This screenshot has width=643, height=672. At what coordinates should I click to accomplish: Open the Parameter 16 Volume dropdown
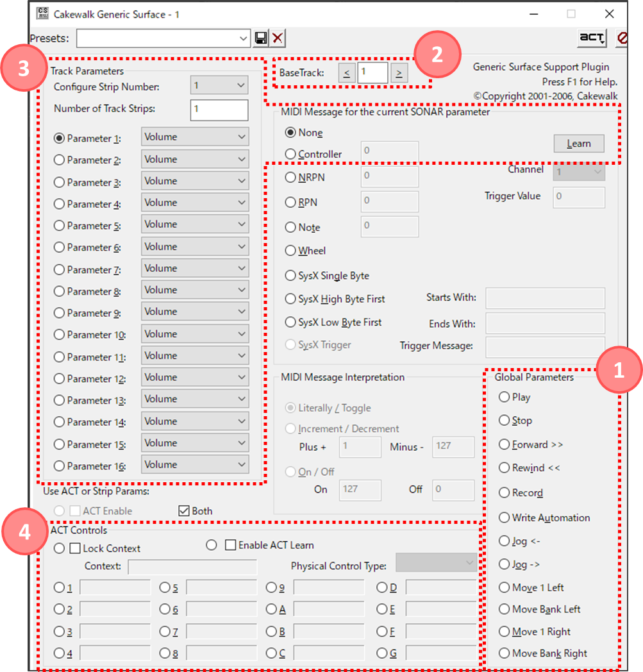(195, 465)
